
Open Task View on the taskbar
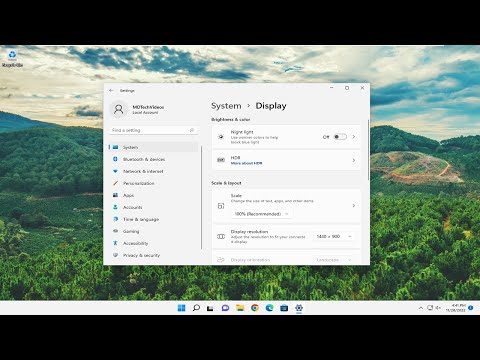coord(210,308)
